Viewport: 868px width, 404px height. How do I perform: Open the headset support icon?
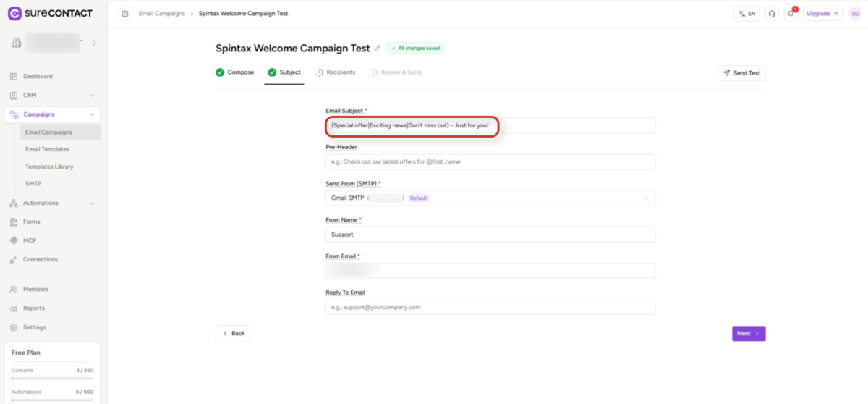772,13
